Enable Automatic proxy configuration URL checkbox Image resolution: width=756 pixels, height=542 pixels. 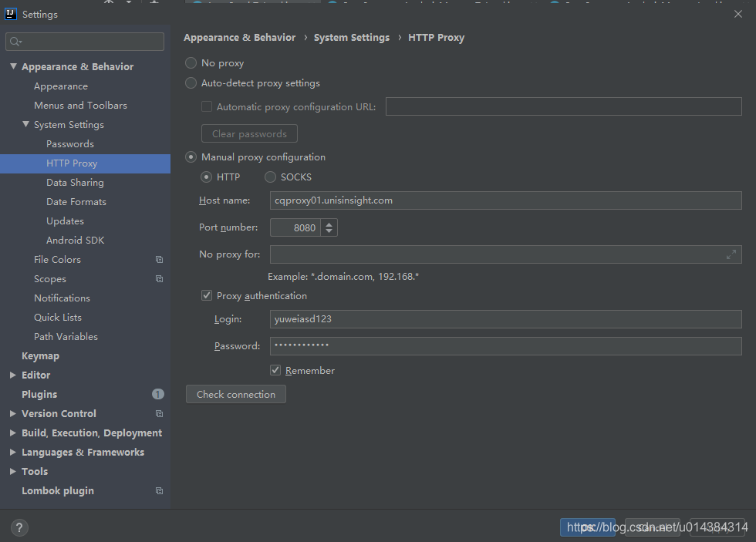click(207, 106)
